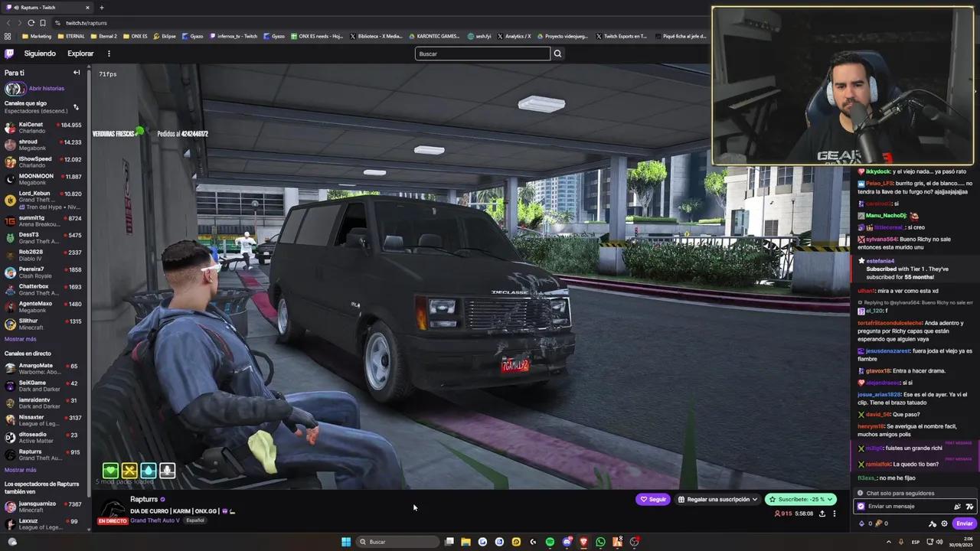980x551 pixels.
Task: Open the three-dot menu beside Explorar
Action: (109, 54)
